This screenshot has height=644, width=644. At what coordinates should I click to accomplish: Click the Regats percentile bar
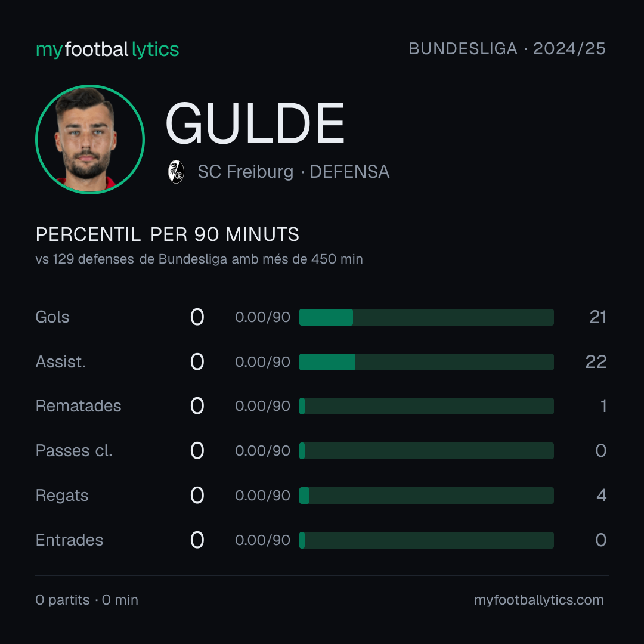[426, 496]
